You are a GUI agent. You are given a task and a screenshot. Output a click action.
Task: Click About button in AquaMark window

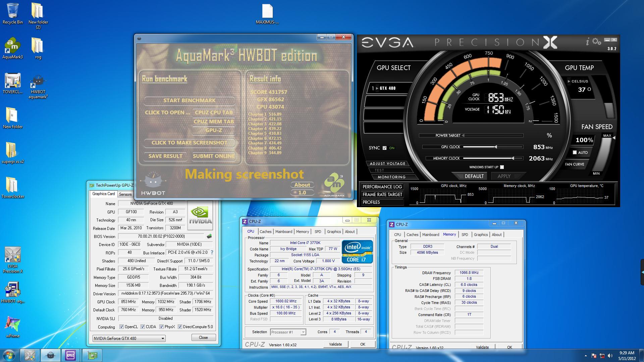click(302, 185)
